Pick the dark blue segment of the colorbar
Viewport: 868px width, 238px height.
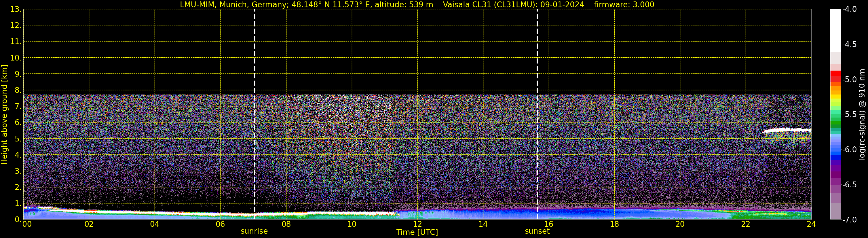(835, 157)
